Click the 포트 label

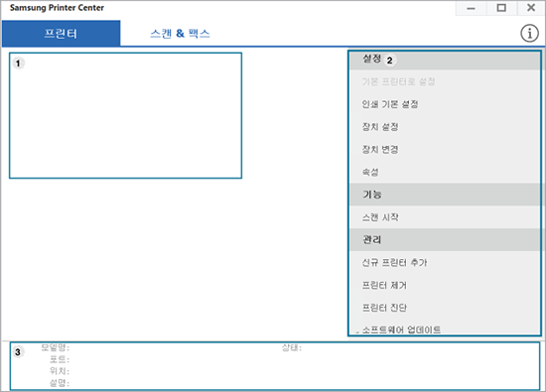coord(60,359)
